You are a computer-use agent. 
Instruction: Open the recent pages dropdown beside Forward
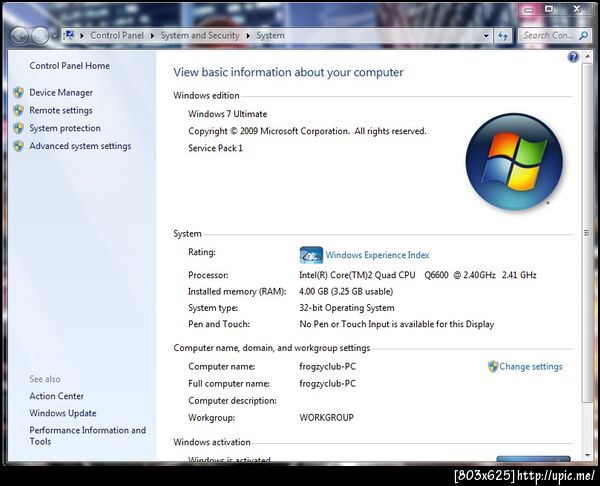click(x=55, y=36)
